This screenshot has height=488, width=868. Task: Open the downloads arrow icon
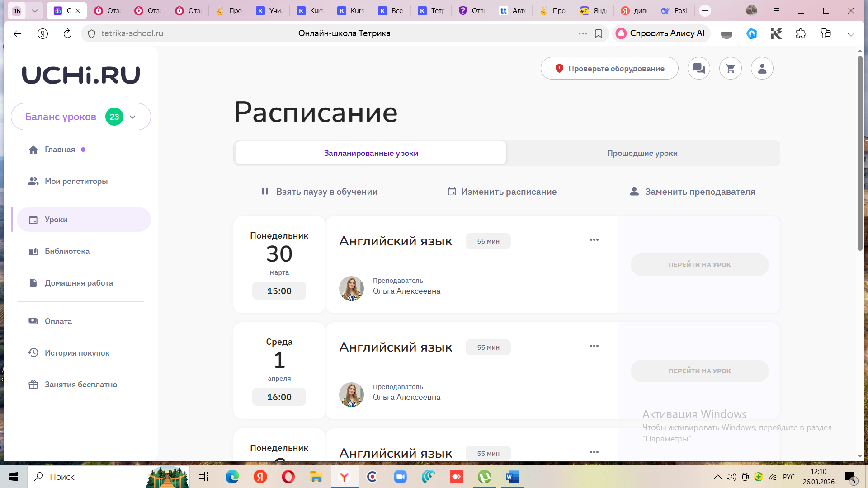coord(851,33)
